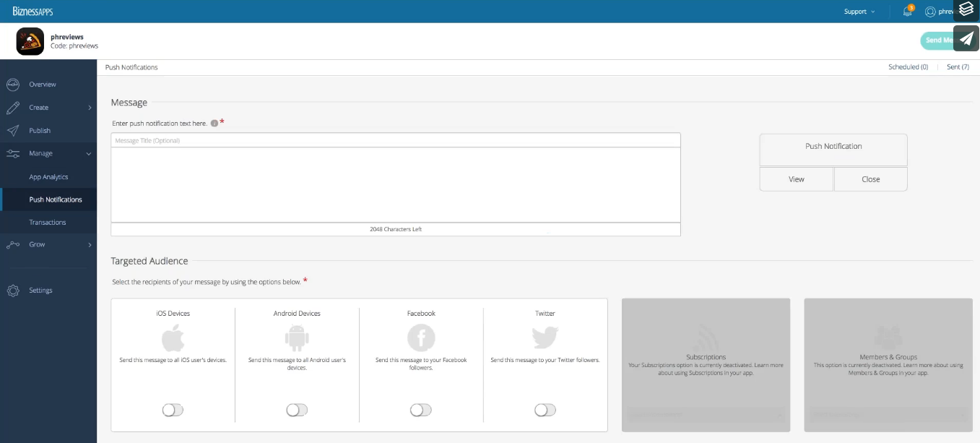Click the View button under Push Notification

click(796, 179)
